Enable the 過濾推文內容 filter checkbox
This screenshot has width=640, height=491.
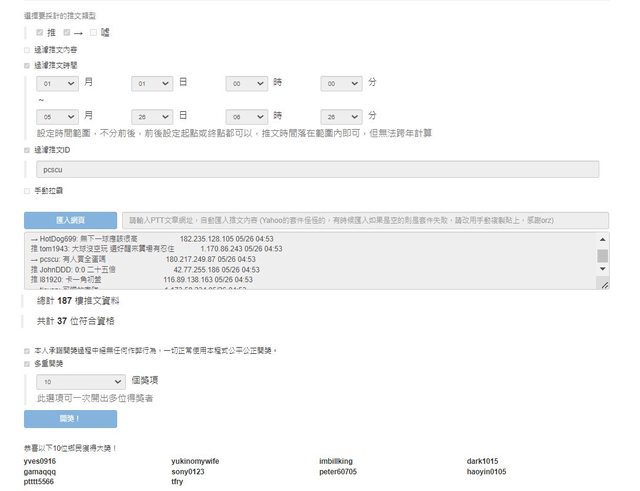click(x=27, y=49)
